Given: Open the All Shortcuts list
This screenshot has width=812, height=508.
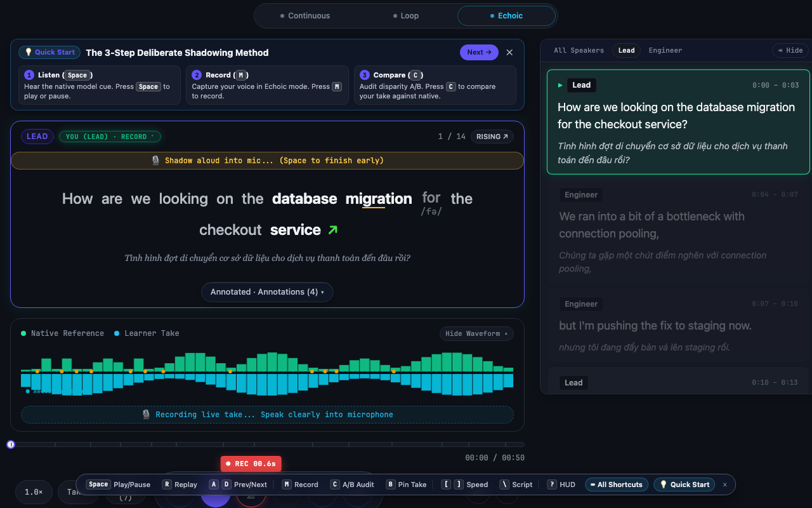Looking at the screenshot, I should click(617, 485).
